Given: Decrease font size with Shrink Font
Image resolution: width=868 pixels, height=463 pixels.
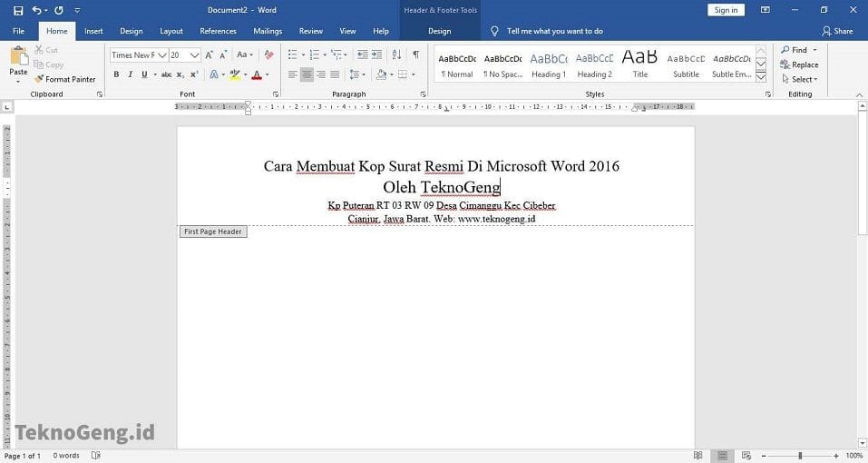Looking at the screenshot, I should coord(223,54).
